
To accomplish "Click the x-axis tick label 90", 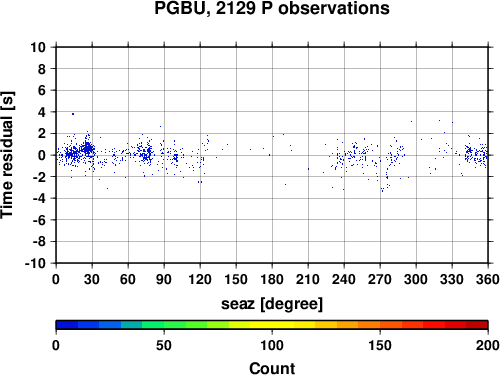I will 164,279.
